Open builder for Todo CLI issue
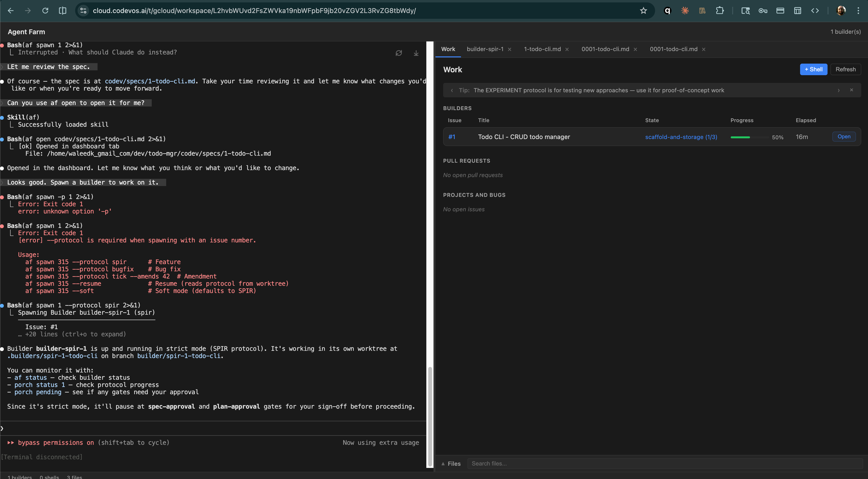The width and height of the screenshot is (868, 479). (x=844, y=137)
